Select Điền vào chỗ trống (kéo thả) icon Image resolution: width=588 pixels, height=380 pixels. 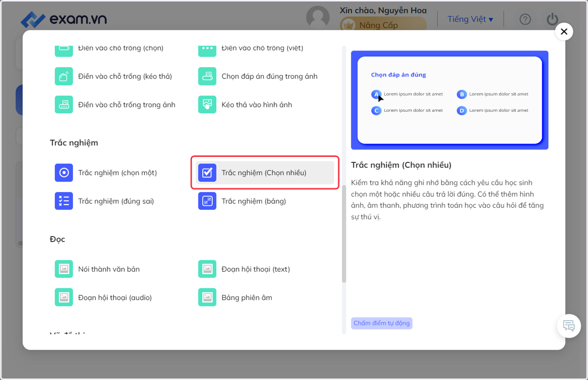[64, 76]
